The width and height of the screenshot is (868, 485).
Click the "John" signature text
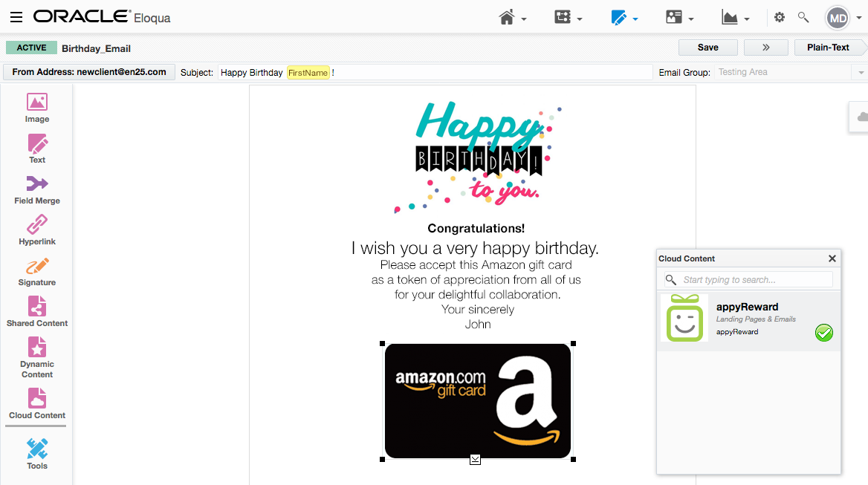(x=478, y=325)
